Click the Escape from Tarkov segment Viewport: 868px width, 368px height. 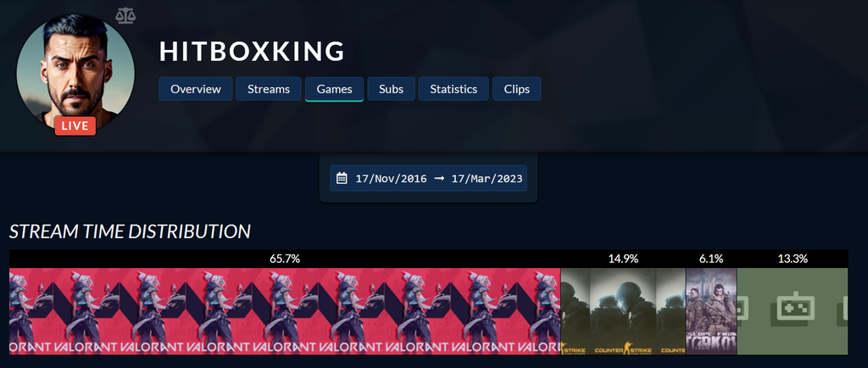pos(711,311)
